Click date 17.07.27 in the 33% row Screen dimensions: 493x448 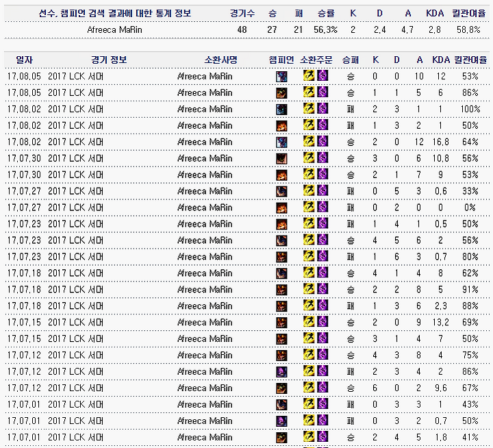[24, 191]
